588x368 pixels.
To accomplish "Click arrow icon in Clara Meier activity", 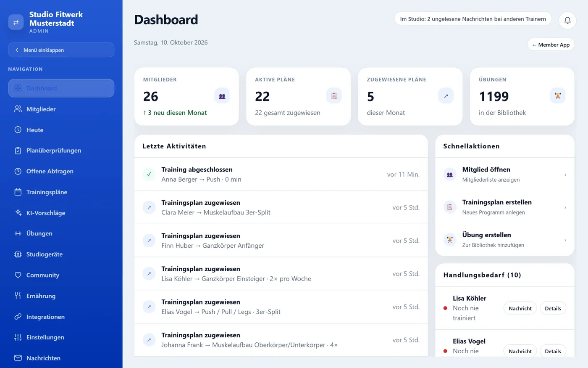I will point(149,207).
